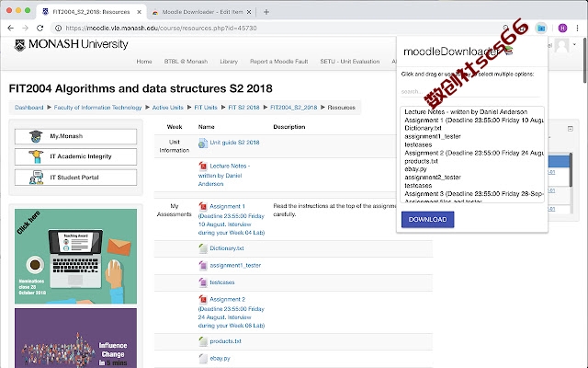Close the Moodle Downloader Edit Item tab

click(x=249, y=12)
